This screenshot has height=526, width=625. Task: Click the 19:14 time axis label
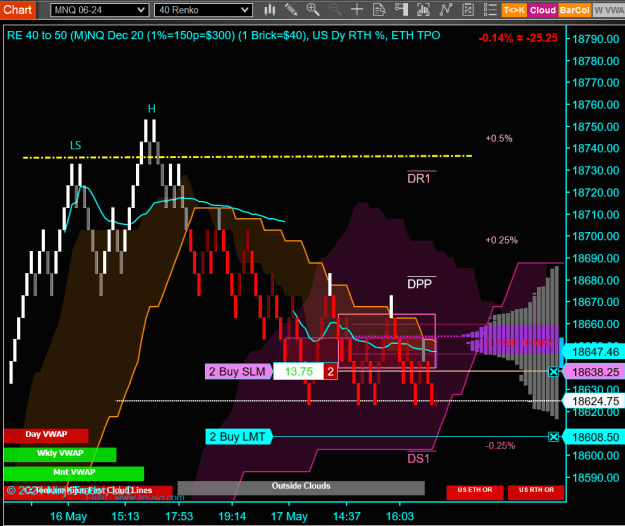point(232,516)
